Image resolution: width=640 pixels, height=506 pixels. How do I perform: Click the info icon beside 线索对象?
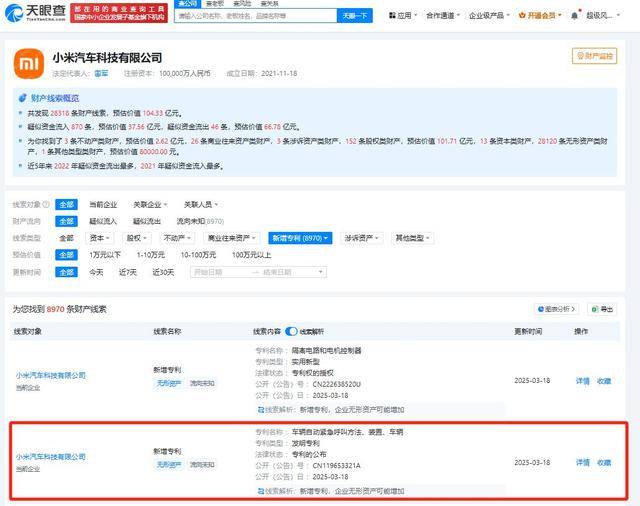[46, 204]
